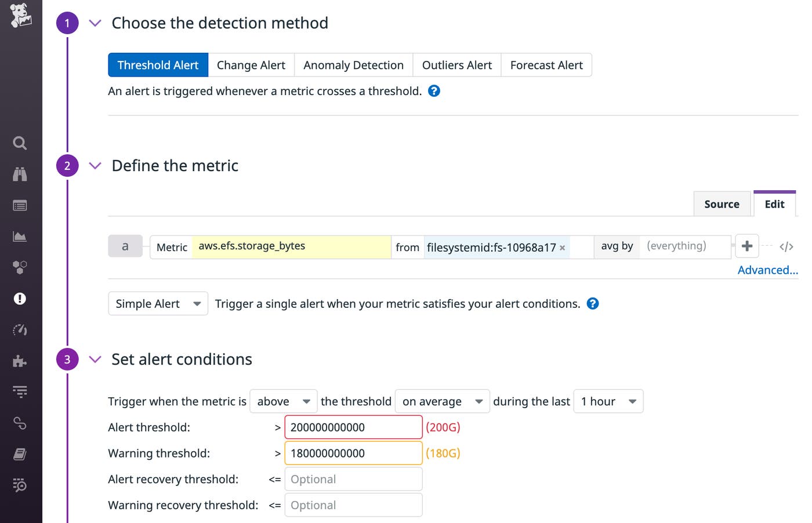Open the Service Map hexagons icon
This screenshot has width=812, height=523.
pyautogui.click(x=20, y=267)
